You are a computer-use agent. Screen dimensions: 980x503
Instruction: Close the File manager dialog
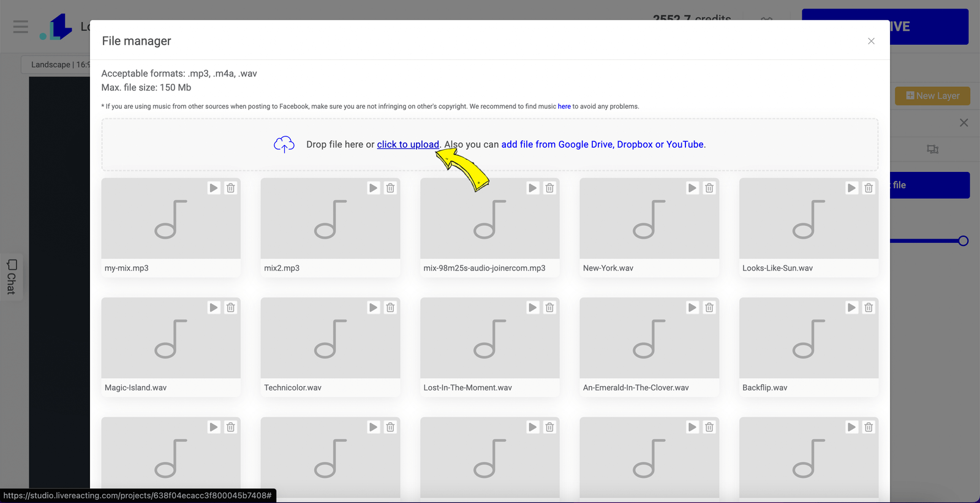[x=871, y=41]
